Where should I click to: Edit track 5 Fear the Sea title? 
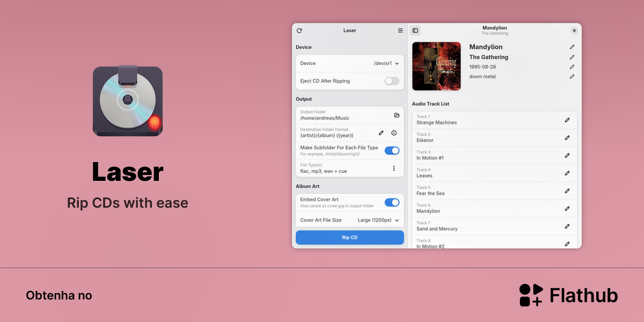pos(567,191)
